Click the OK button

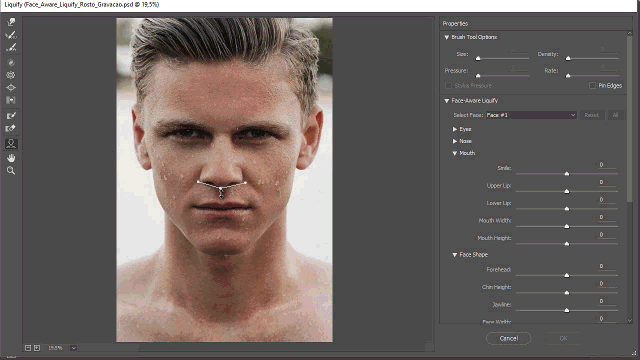pos(563,338)
